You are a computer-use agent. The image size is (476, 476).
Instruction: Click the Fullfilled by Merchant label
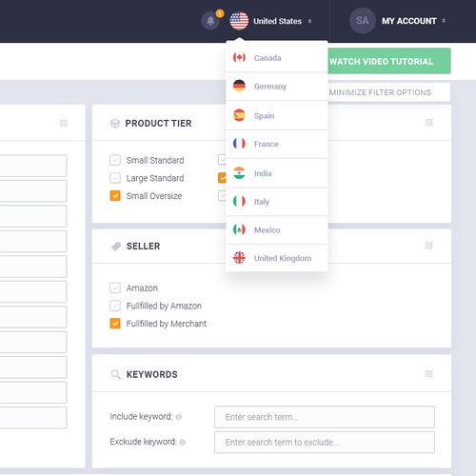(x=167, y=324)
